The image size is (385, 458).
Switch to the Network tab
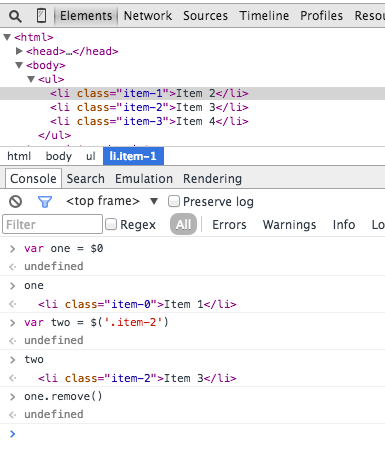point(148,16)
